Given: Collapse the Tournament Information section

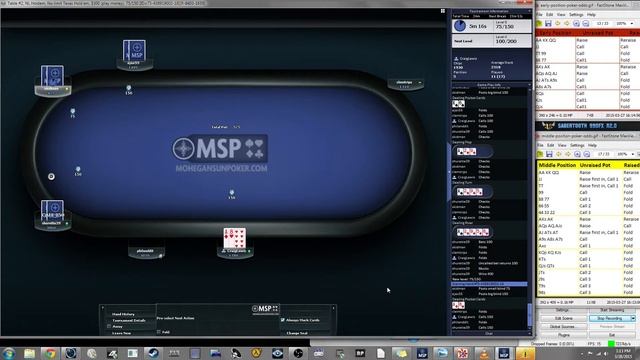Looking at the screenshot, I should point(530,11).
